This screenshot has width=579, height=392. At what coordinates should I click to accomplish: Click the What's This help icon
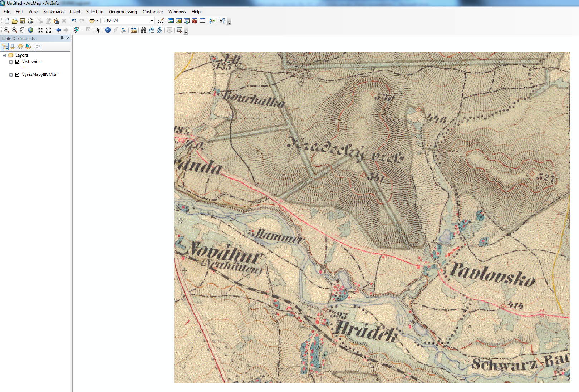pyautogui.click(x=222, y=21)
